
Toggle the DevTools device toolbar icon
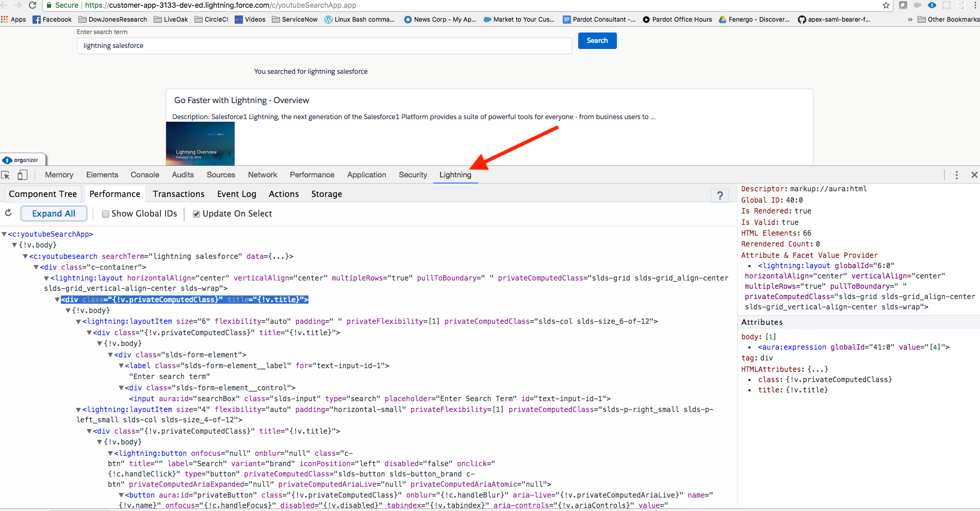click(x=22, y=175)
